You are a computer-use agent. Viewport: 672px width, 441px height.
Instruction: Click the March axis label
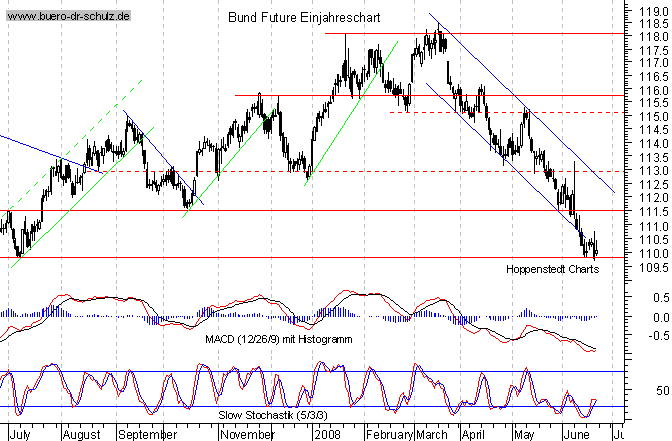[432, 435]
